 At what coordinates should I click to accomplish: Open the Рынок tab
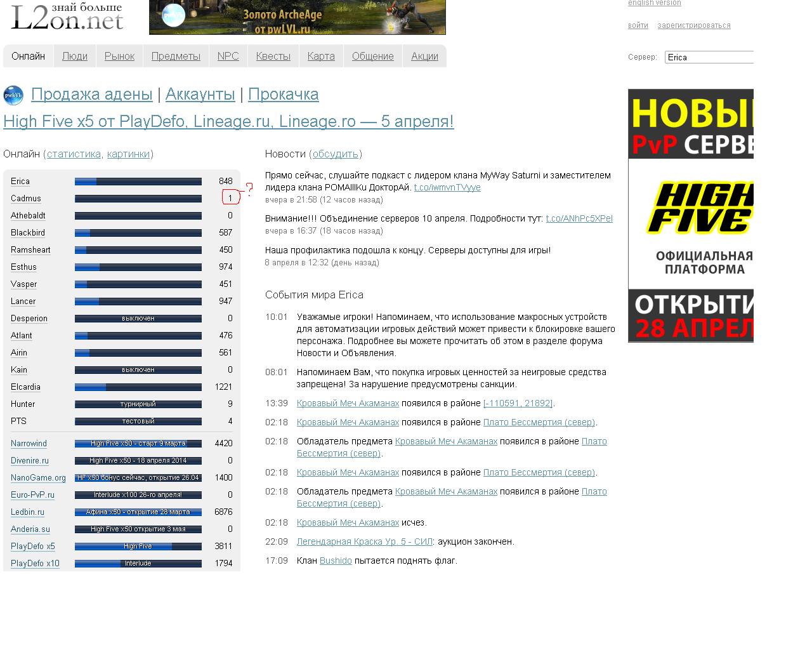point(119,56)
